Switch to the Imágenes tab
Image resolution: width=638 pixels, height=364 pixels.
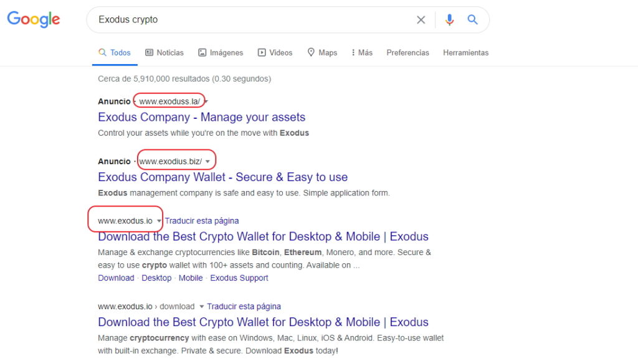pos(221,53)
